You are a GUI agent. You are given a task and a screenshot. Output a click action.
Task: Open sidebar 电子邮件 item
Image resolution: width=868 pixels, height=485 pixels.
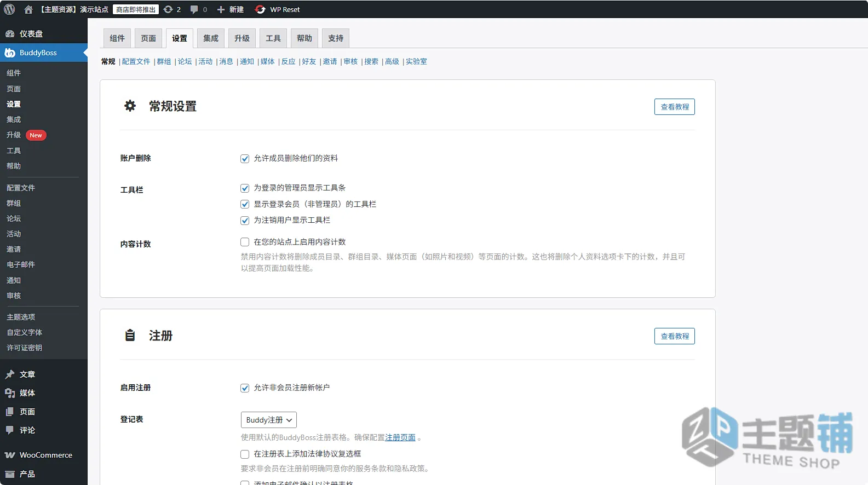(21, 264)
